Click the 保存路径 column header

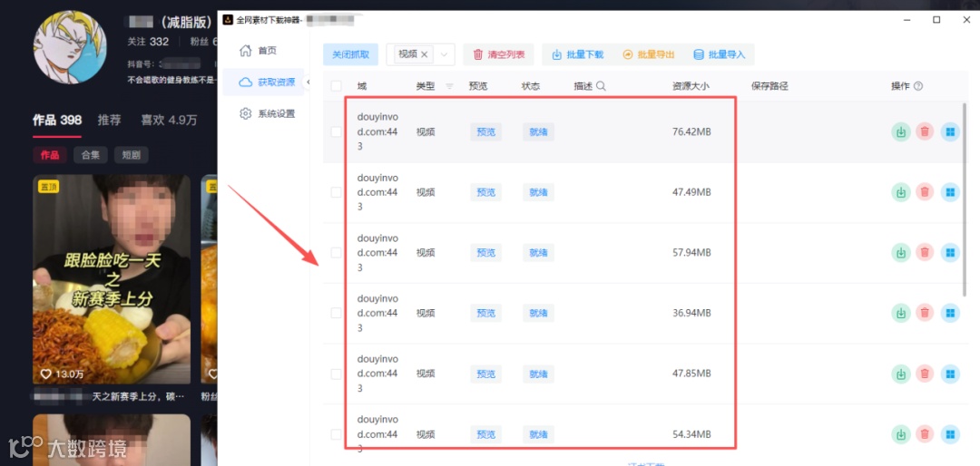[x=769, y=86]
